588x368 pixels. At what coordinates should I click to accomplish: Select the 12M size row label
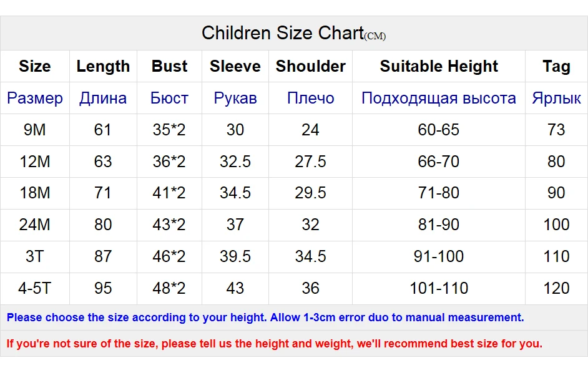(x=35, y=162)
